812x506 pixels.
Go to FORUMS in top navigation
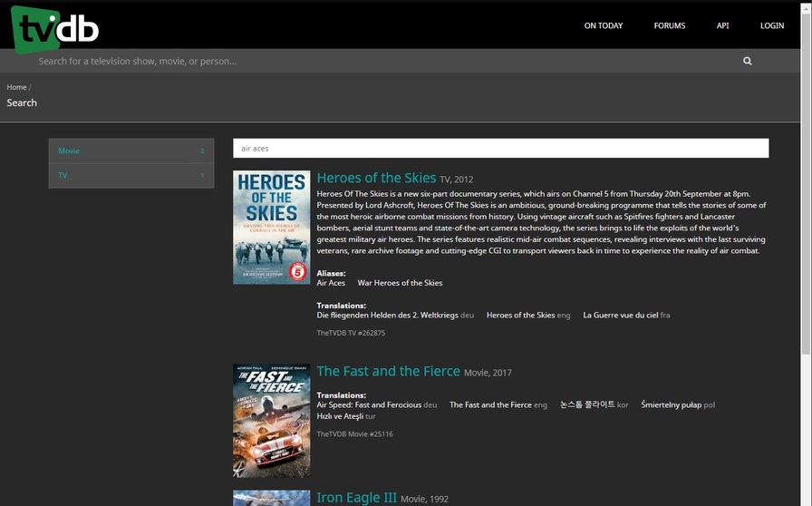coord(669,25)
